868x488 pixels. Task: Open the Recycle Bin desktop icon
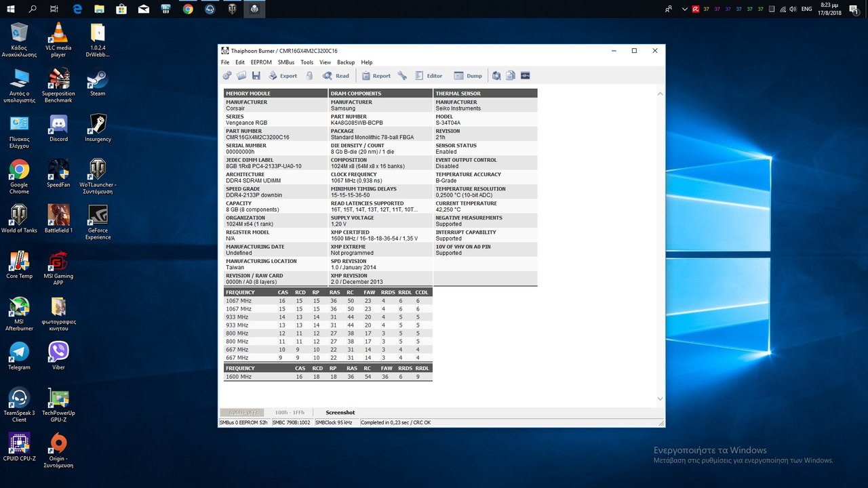19,40
